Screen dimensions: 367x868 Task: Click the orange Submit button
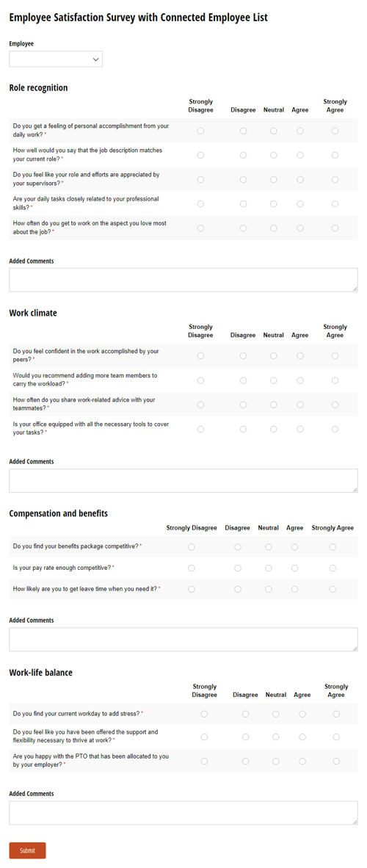(27, 850)
